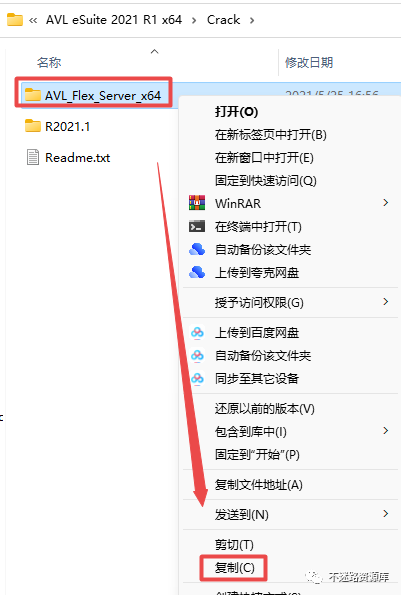Select the R2021.1 folder icon

point(33,126)
